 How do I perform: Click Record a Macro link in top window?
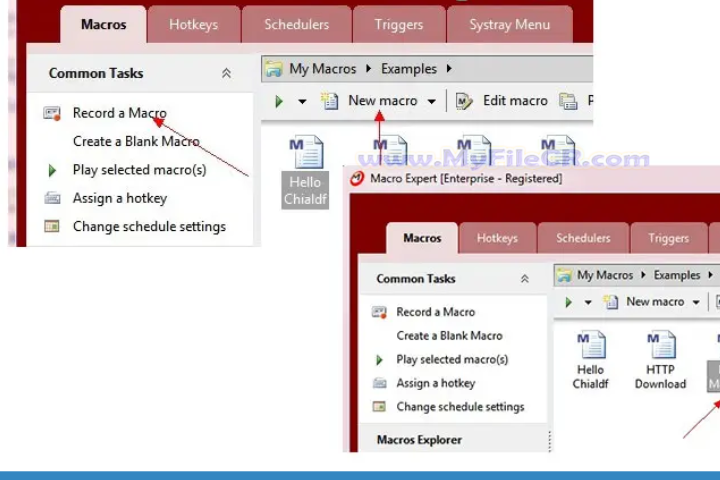(119, 113)
